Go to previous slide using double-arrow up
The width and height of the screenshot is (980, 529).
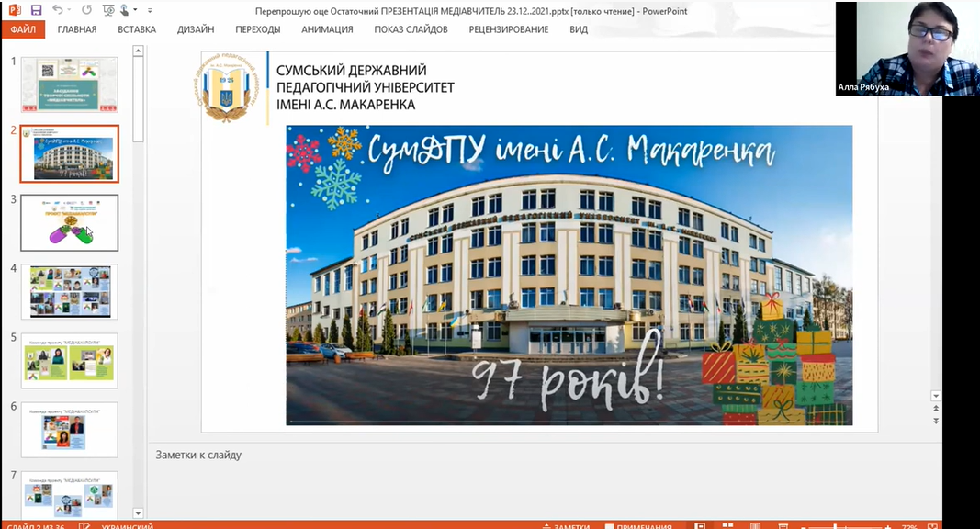pos(936,409)
